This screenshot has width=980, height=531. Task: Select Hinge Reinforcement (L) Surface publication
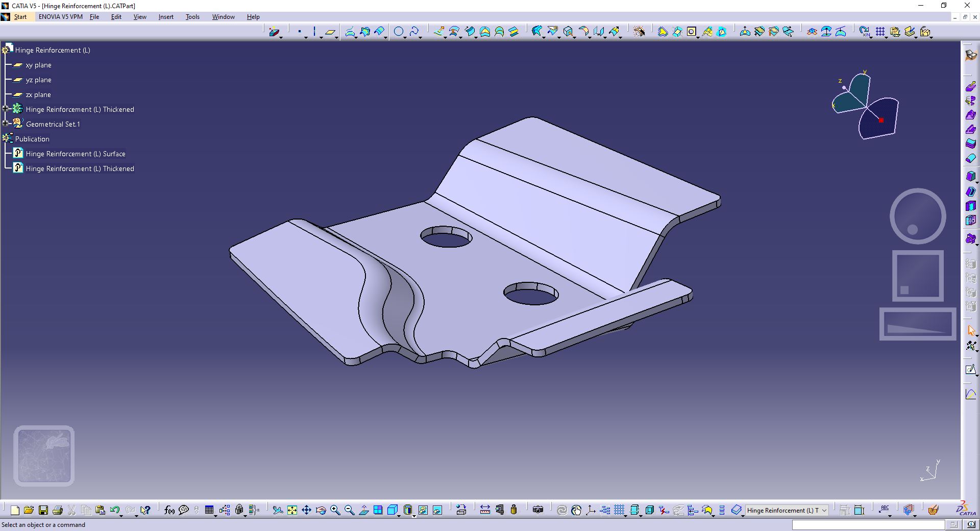[x=75, y=154]
